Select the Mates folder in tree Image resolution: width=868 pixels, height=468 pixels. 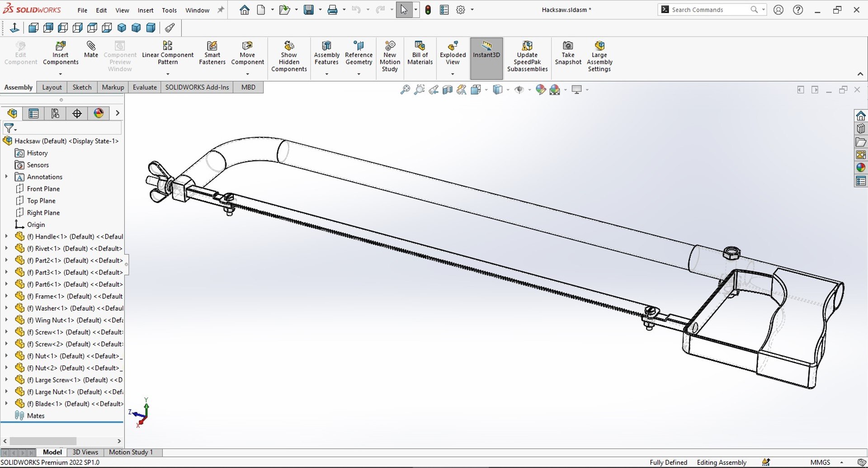pyautogui.click(x=30, y=416)
